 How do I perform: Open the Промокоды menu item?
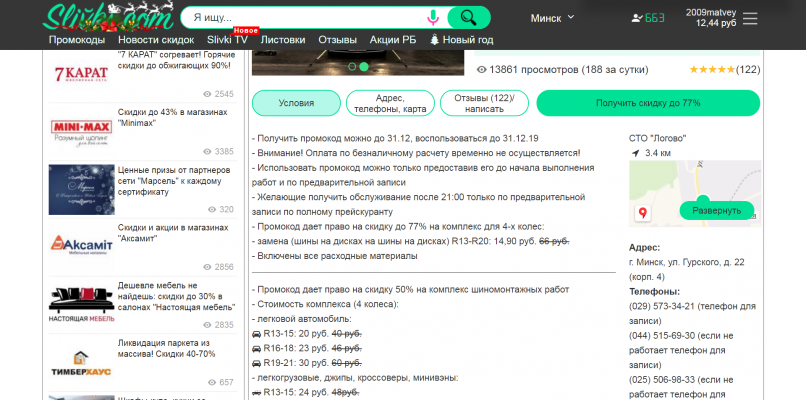(x=77, y=40)
